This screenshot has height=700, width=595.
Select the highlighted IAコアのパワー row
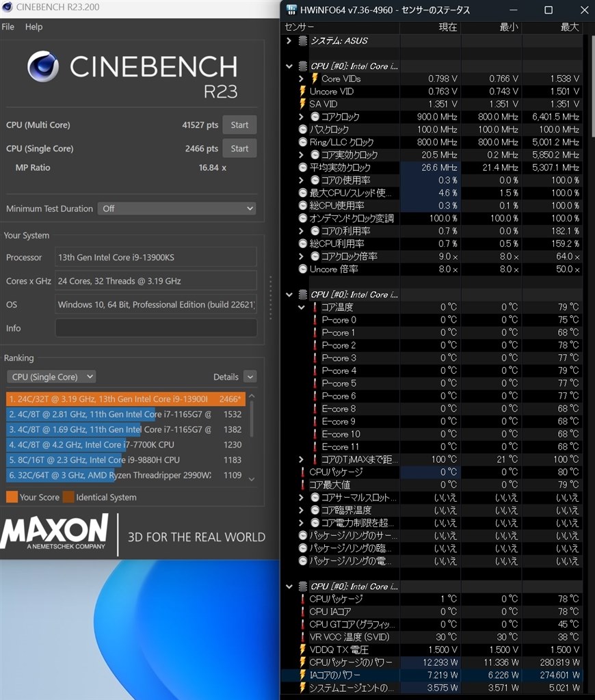coord(432,675)
